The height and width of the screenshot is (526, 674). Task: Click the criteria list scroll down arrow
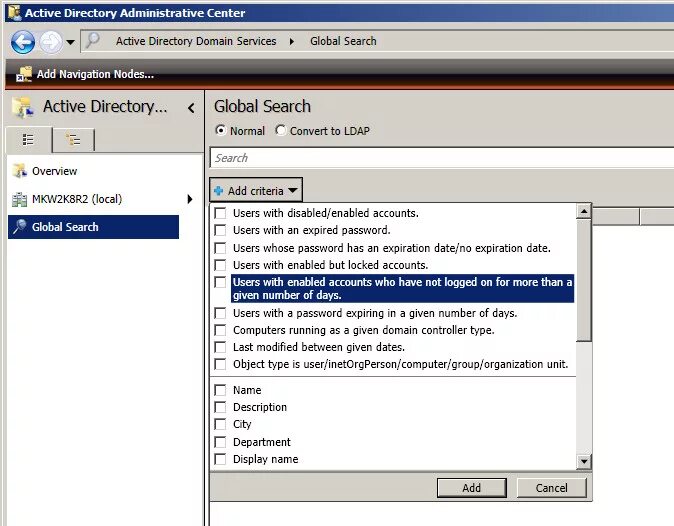point(584,462)
